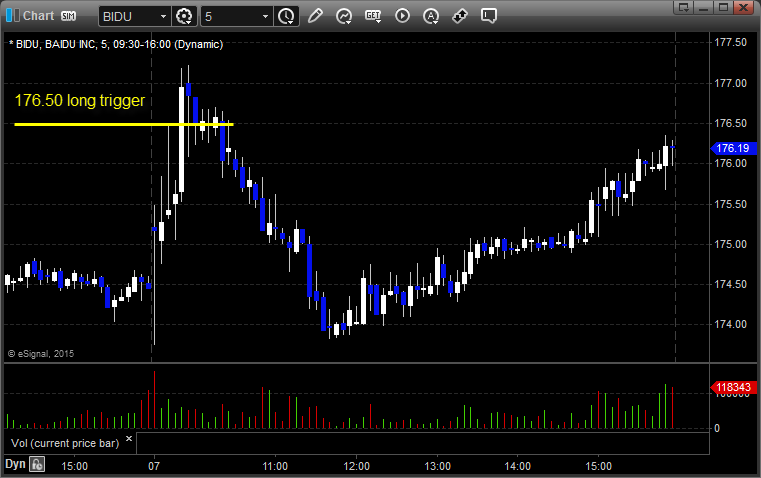Click the Vol (current price bar) label

pyautogui.click(x=65, y=443)
